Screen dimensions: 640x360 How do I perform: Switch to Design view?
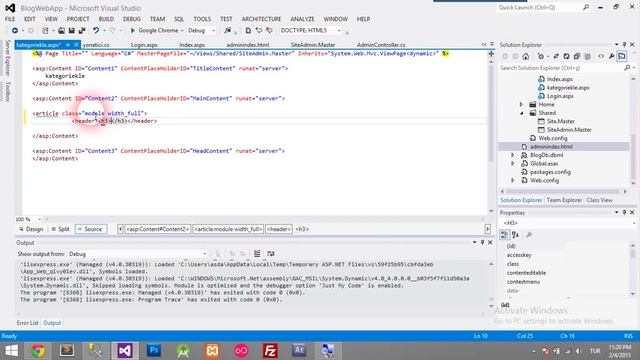(x=31, y=229)
